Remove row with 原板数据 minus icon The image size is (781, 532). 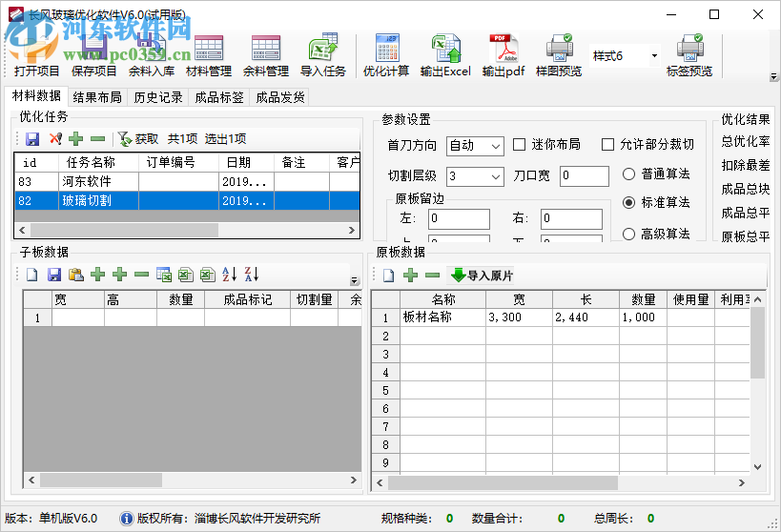pos(432,275)
